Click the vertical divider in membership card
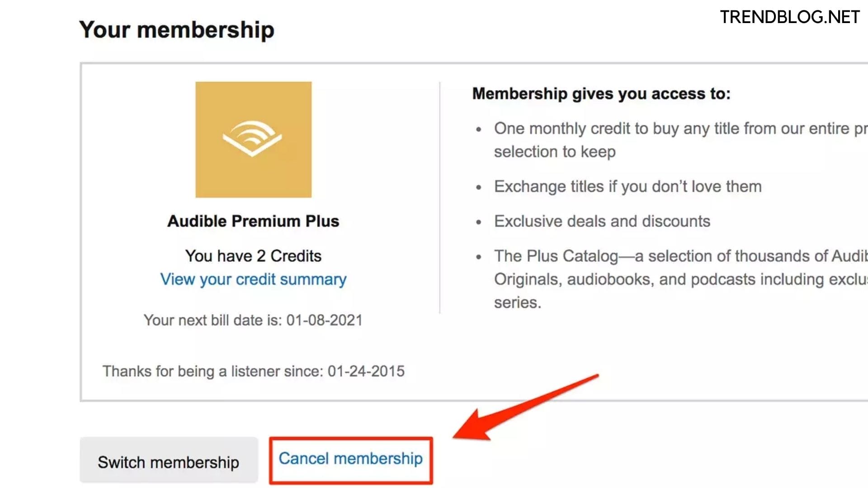868x488 pixels. [439, 197]
